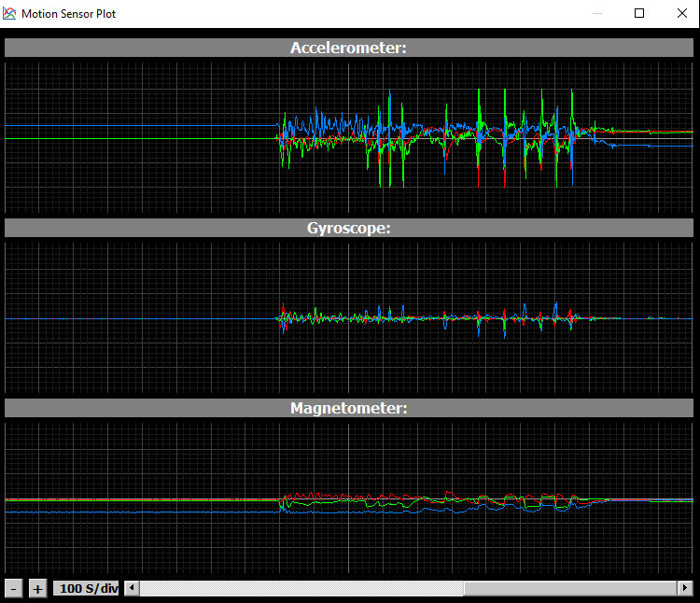
Task: Select the Magnetometer section header
Action: 349,408
